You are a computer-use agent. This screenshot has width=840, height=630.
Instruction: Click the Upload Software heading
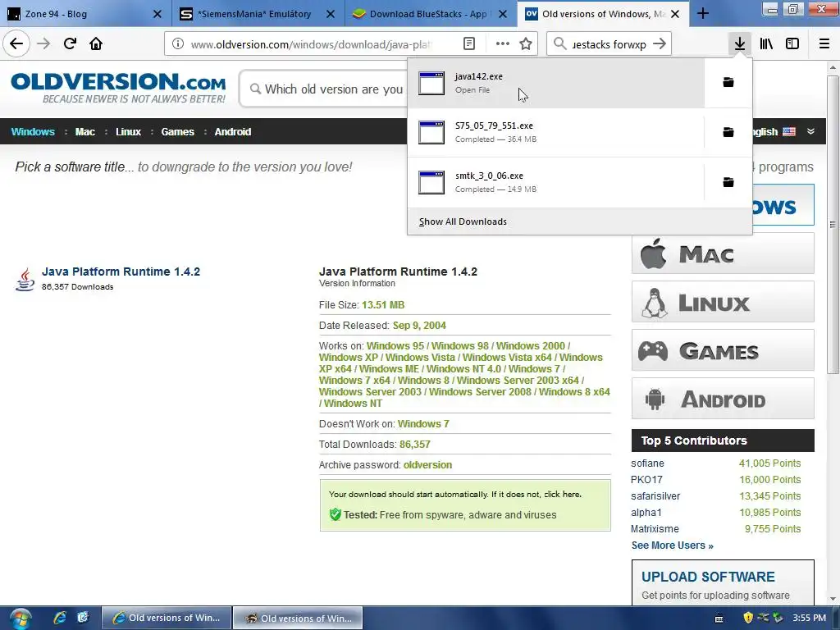tap(708, 577)
